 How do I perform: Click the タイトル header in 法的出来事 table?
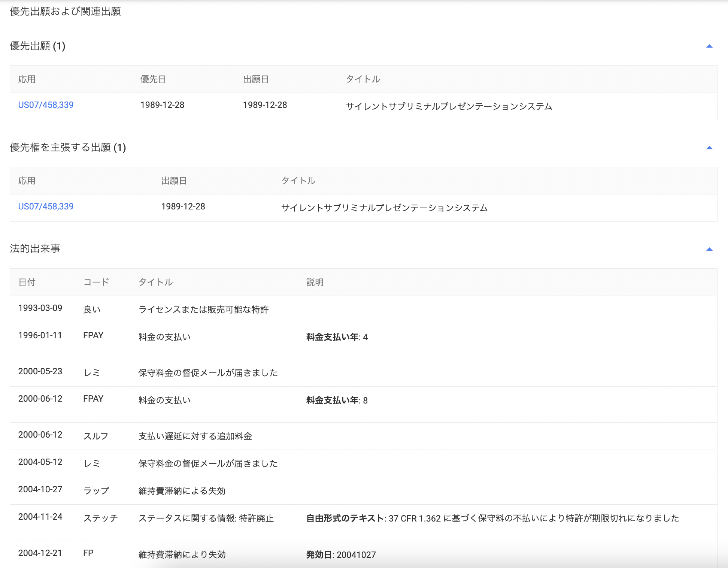(155, 282)
